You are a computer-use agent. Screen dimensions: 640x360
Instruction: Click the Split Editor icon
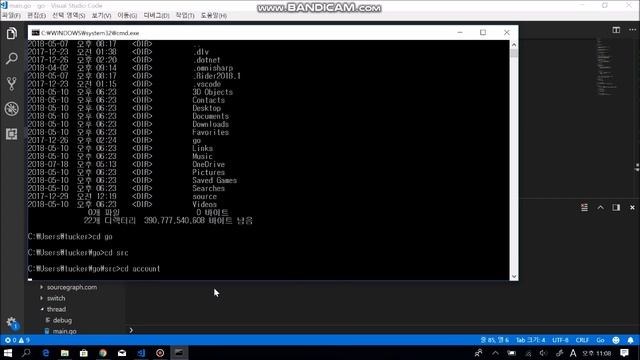[616, 30]
